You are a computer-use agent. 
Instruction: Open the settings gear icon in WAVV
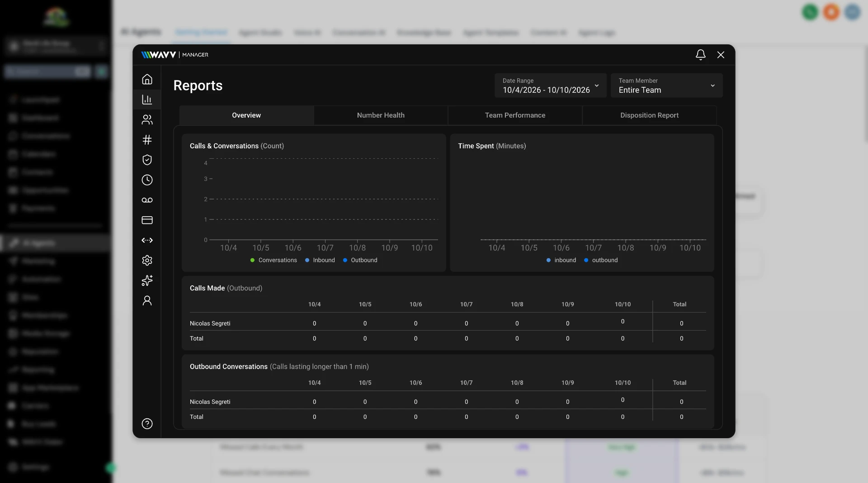pos(147,260)
